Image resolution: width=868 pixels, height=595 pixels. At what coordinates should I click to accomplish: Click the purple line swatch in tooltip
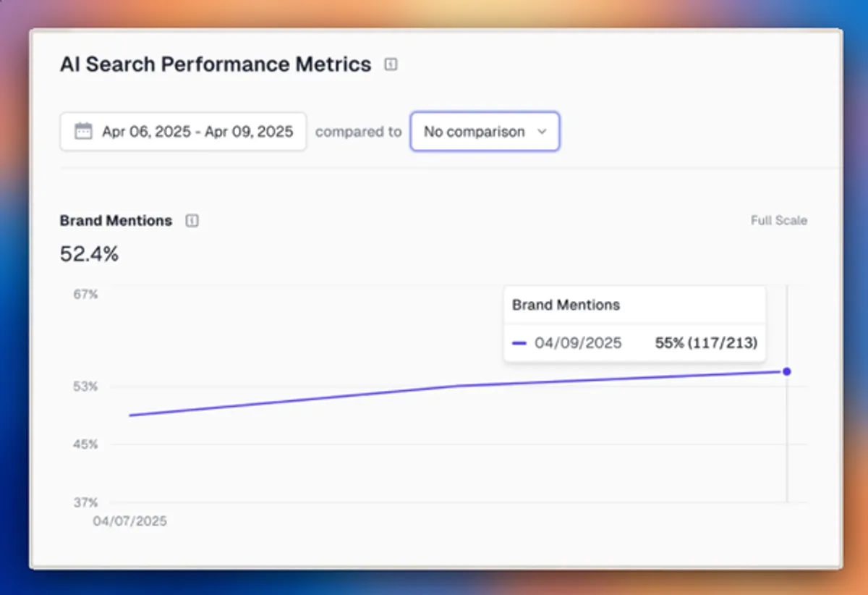[x=519, y=343]
